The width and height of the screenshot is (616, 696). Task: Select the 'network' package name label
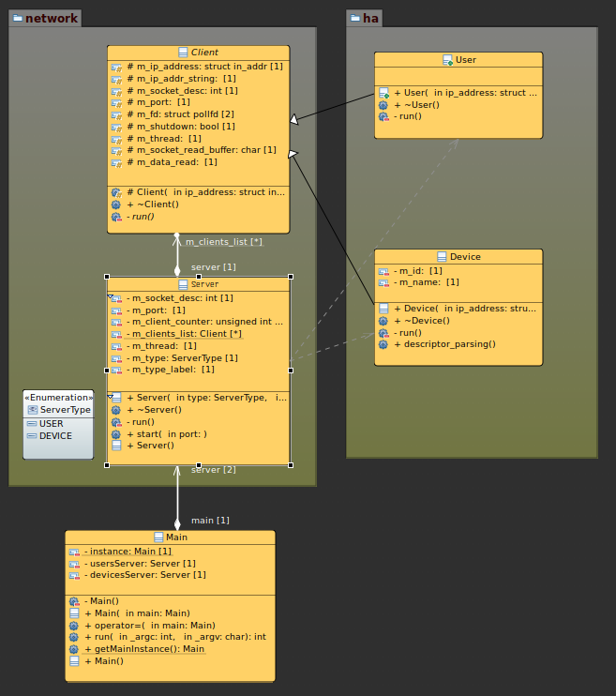[x=52, y=18]
